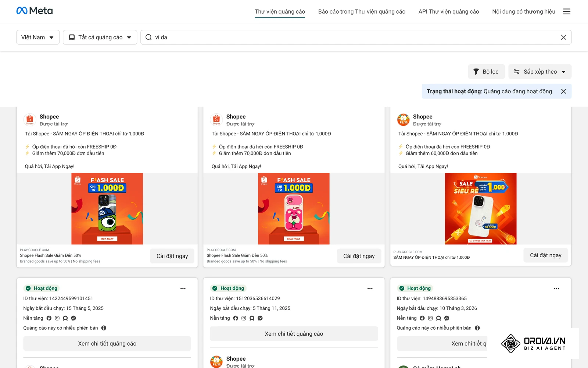Viewport: 588px width, 368px height.
Task: Open the Flash Sale green monster case image
Action: (x=107, y=209)
